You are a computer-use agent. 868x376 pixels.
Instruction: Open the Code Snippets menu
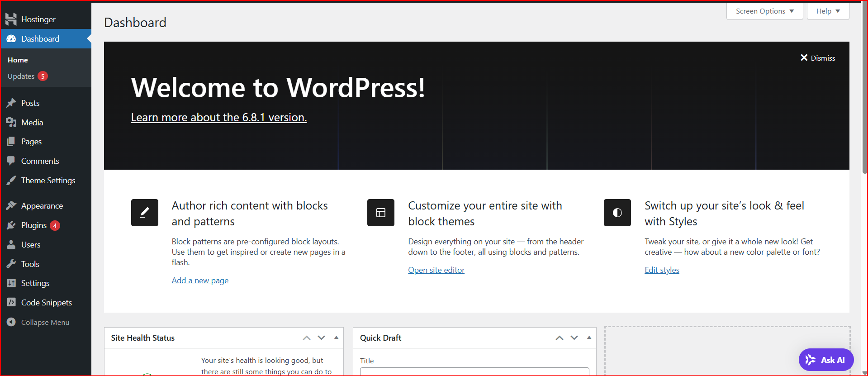[x=46, y=303]
